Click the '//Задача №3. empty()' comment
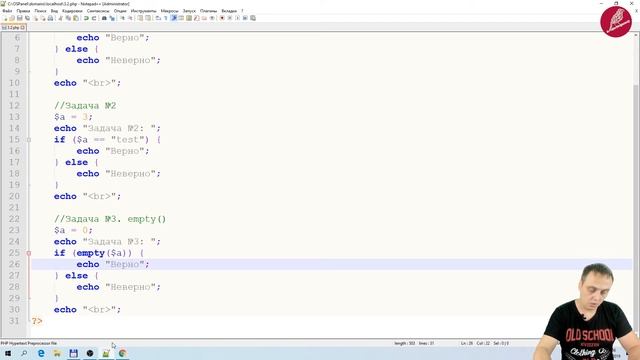This screenshot has height=360, width=640. [110, 219]
